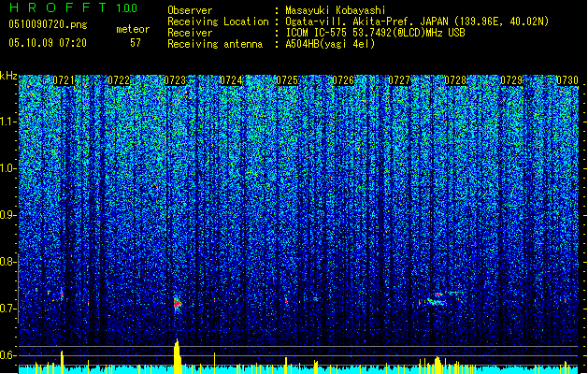
Task: Select antenna text A504HB(yagi 4el)
Action: point(330,44)
